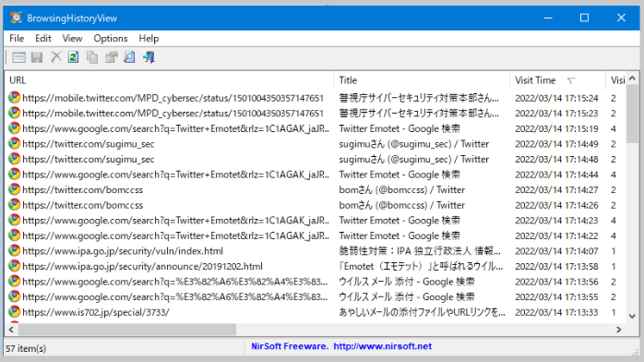Click the vertical scrollbar up arrow

(x=633, y=78)
